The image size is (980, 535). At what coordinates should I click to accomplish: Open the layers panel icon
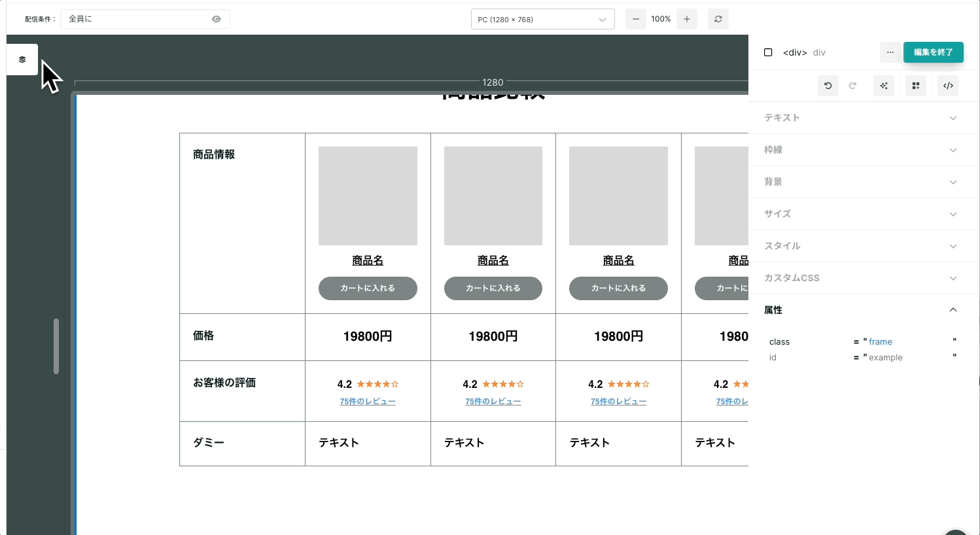(22, 60)
